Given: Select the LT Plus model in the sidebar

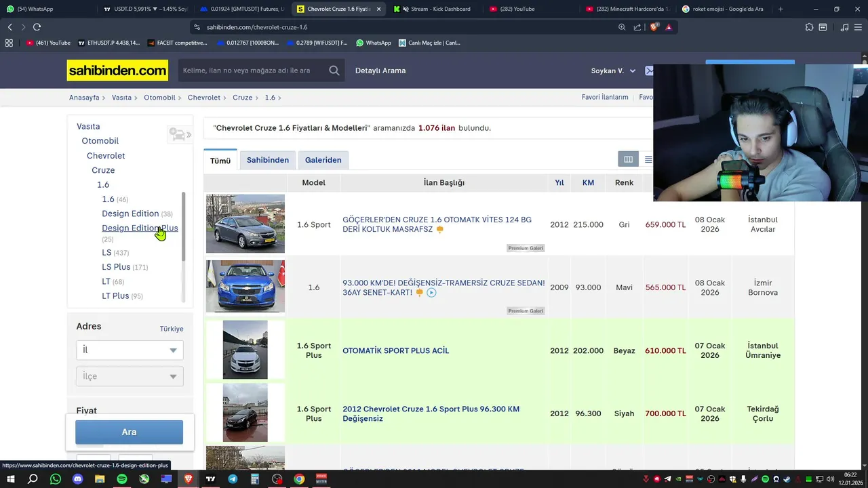Looking at the screenshot, I should [x=115, y=296].
